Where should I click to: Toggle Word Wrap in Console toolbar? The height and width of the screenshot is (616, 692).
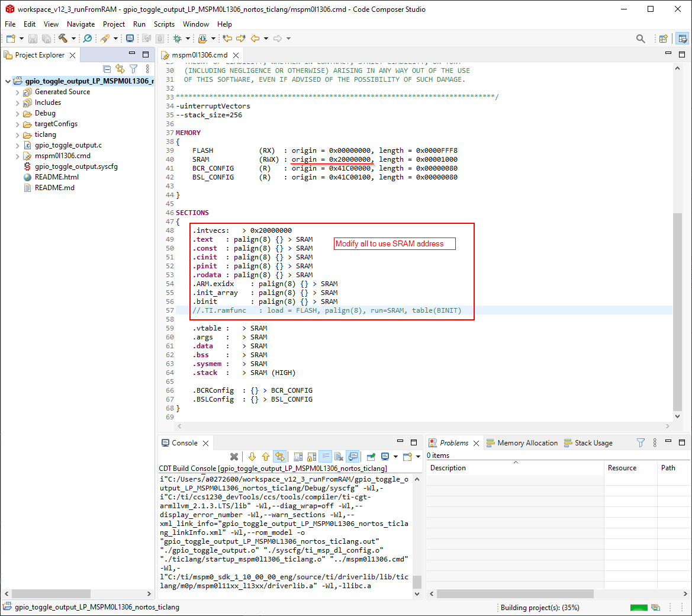[325, 457]
